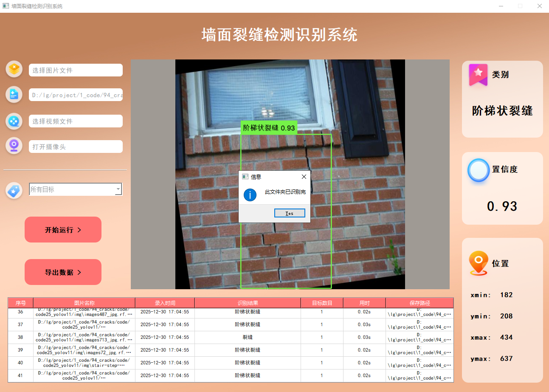Click the xmin value 182

506,295
